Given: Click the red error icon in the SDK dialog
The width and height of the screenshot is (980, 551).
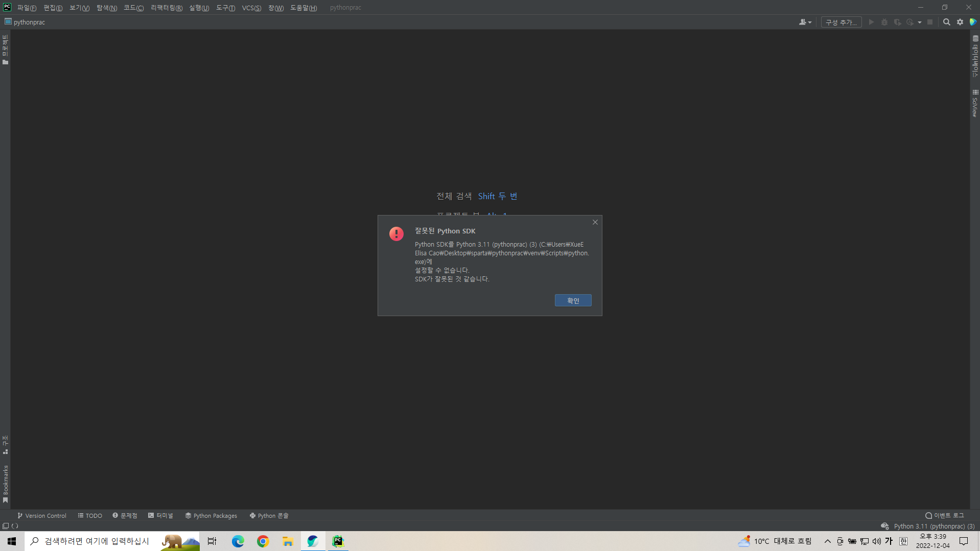Looking at the screenshot, I should tap(396, 234).
